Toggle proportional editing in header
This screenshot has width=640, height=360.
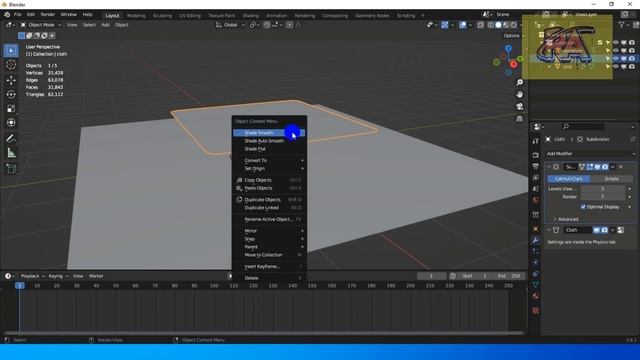click(289, 25)
